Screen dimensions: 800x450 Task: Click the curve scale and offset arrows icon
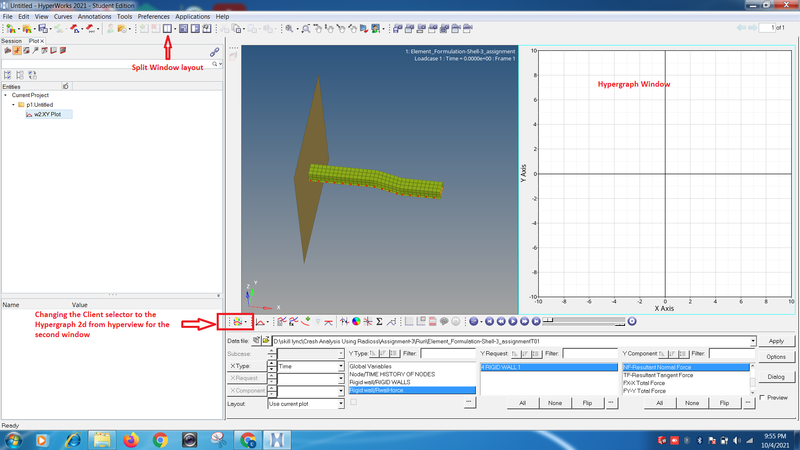pyautogui.click(x=345, y=321)
